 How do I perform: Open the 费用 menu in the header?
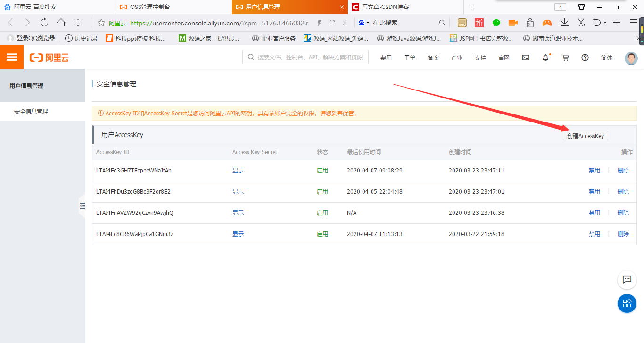click(x=386, y=57)
